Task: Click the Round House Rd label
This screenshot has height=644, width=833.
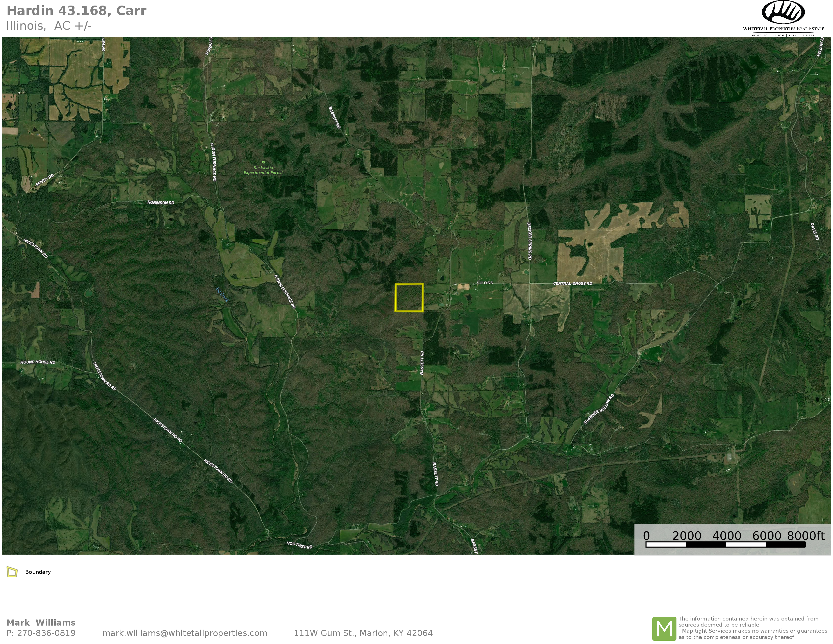Action: [x=38, y=362]
